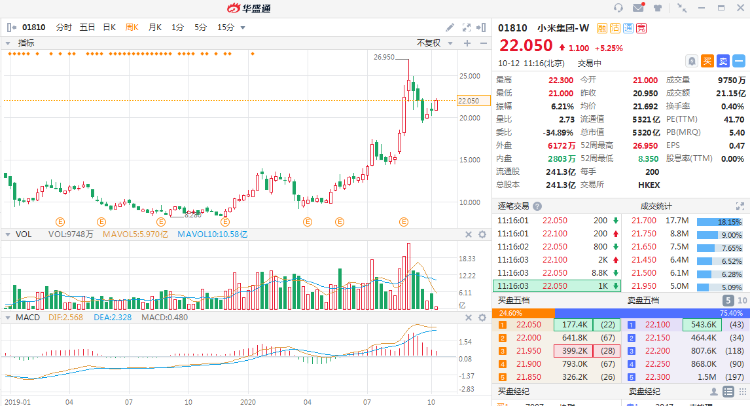Zoom out chart with minus icon

click(x=484, y=43)
